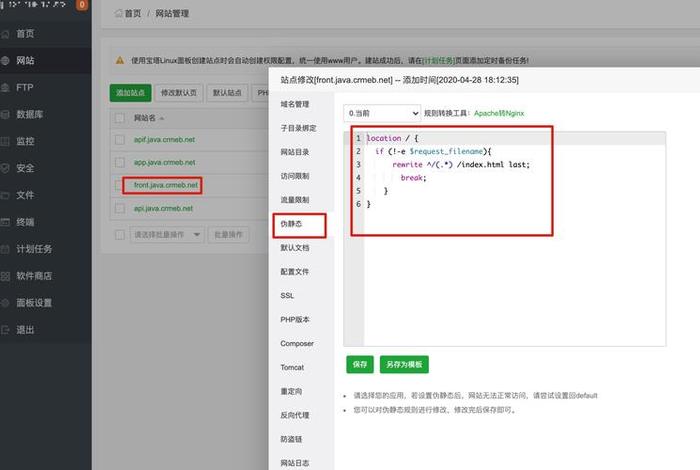
Task: Open the 默认文档 tab
Action: click(x=295, y=248)
